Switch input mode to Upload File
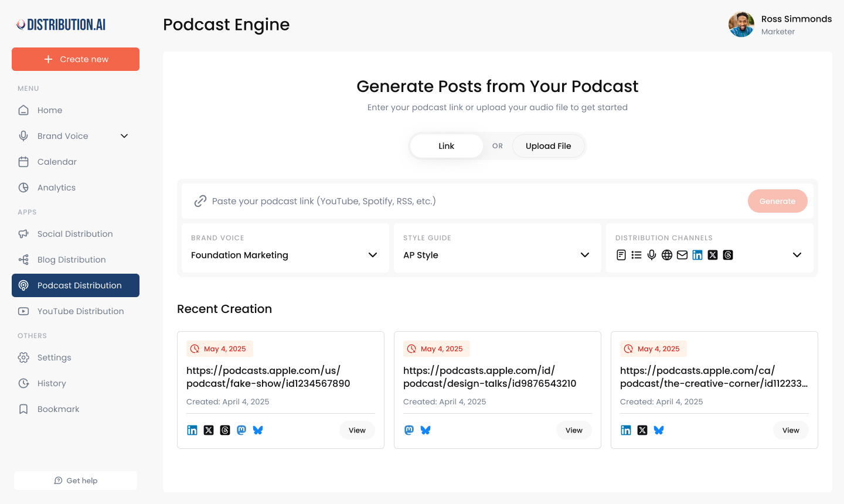 [x=548, y=146]
